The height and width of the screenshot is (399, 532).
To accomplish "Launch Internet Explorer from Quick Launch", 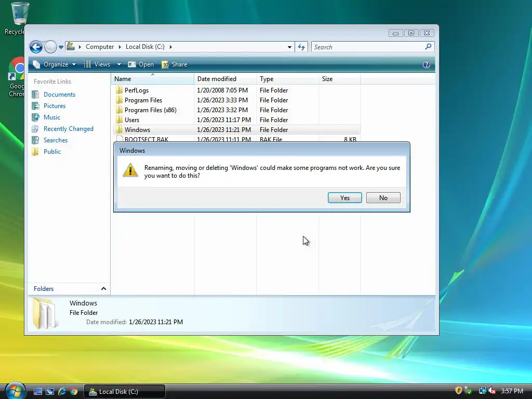I will tap(62, 392).
